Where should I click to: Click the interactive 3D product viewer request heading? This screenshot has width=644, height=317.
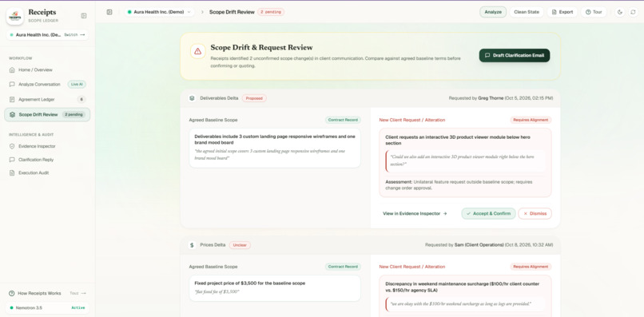pyautogui.click(x=458, y=140)
